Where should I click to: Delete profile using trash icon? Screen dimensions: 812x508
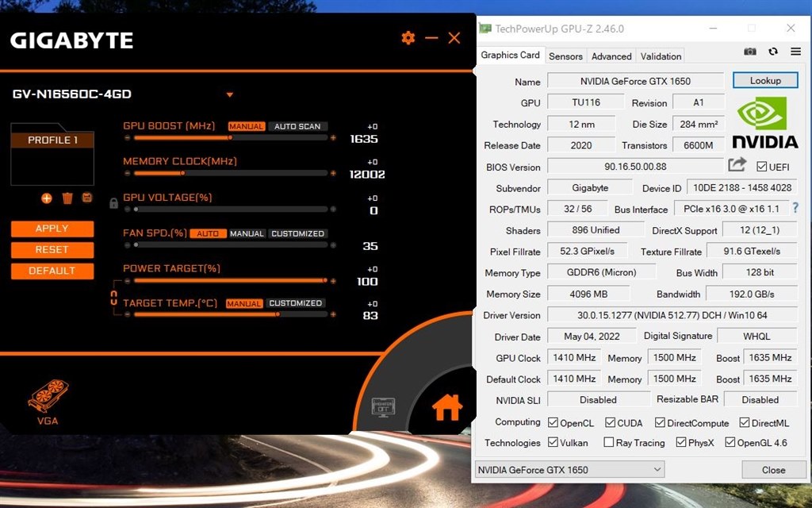click(67, 198)
